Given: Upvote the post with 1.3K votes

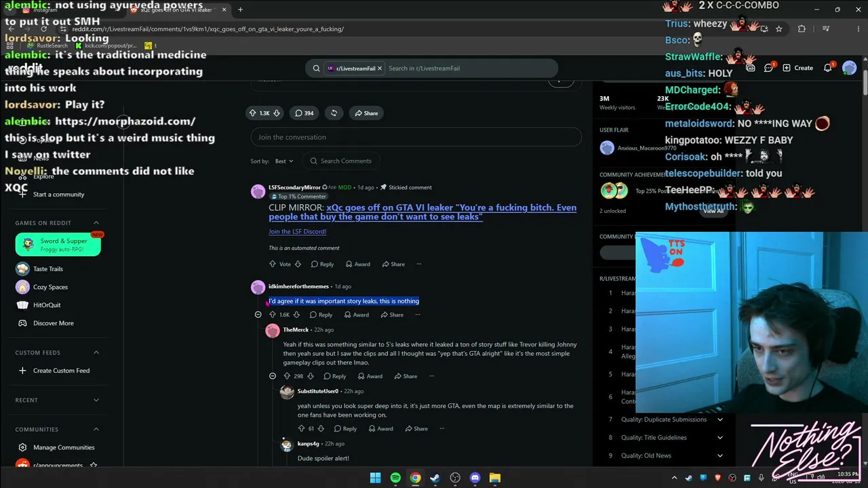Looking at the screenshot, I should click(x=253, y=113).
